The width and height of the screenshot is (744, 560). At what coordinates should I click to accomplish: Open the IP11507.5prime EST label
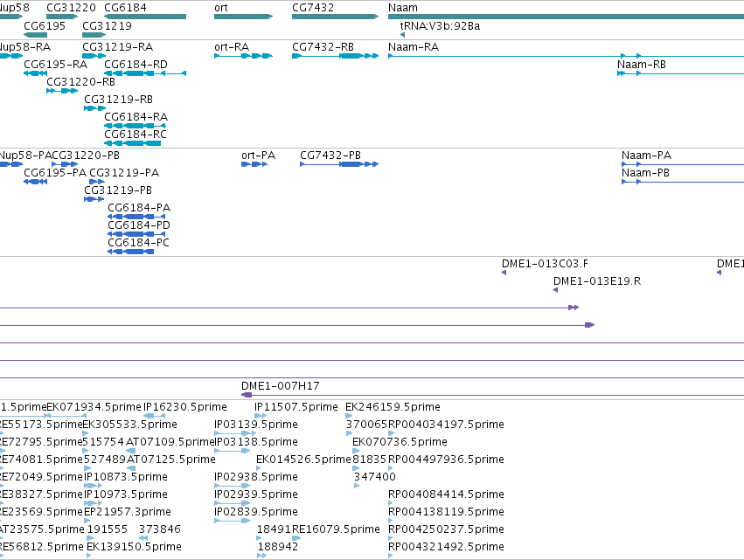[296, 407]
